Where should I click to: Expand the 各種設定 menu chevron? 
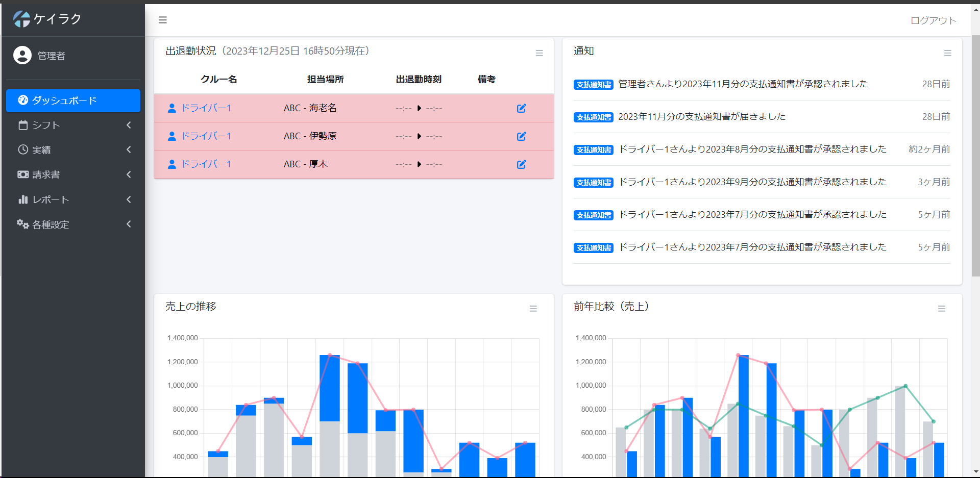tap(129, 224)
